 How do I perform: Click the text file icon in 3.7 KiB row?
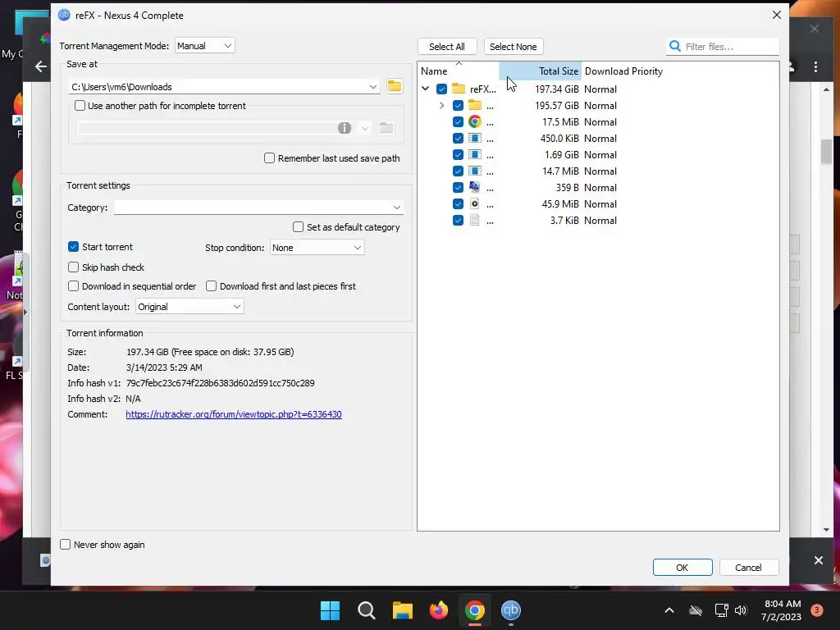[x=475, y=220]
